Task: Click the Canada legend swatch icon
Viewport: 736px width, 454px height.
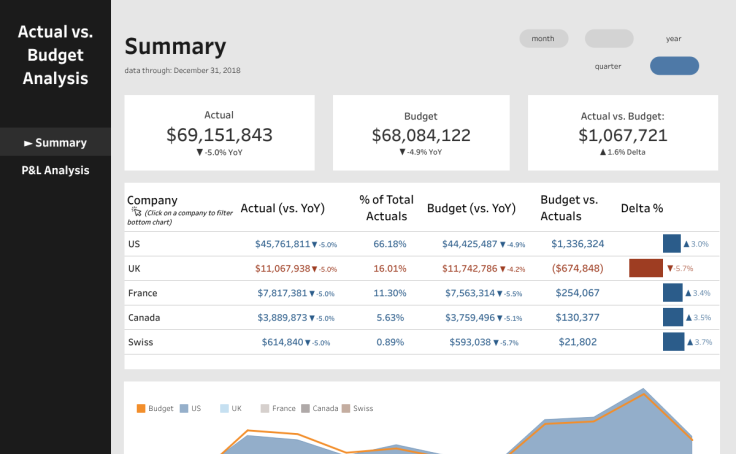Action: coord(305,408)
